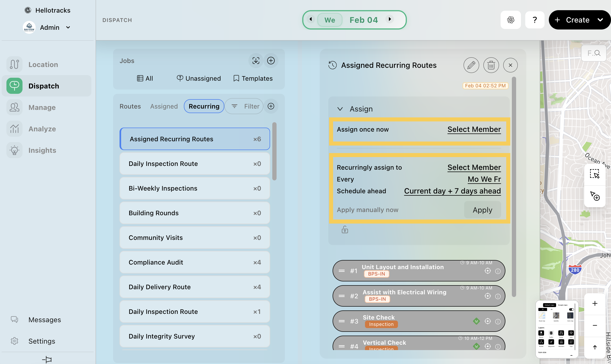Image resolution: width=611 pixels, height=364 pixels.
Task: Click the edit pencil icon for route
Action: point(471,65)
